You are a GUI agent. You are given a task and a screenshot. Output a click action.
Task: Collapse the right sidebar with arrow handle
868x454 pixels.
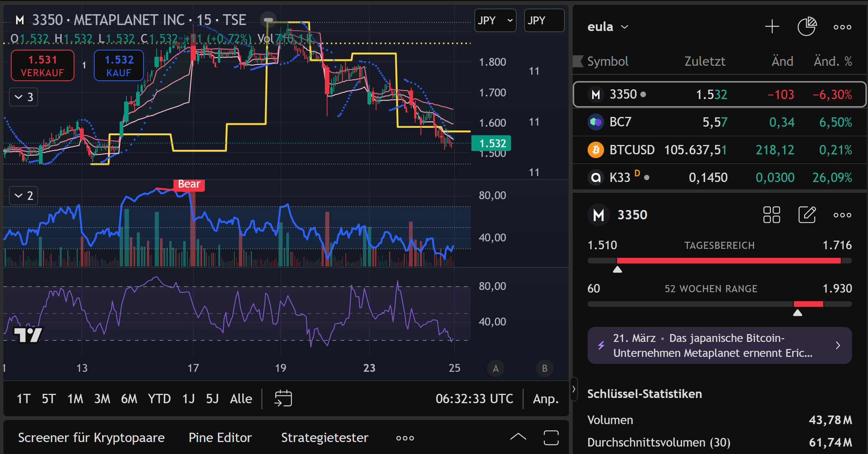[574, 389]
